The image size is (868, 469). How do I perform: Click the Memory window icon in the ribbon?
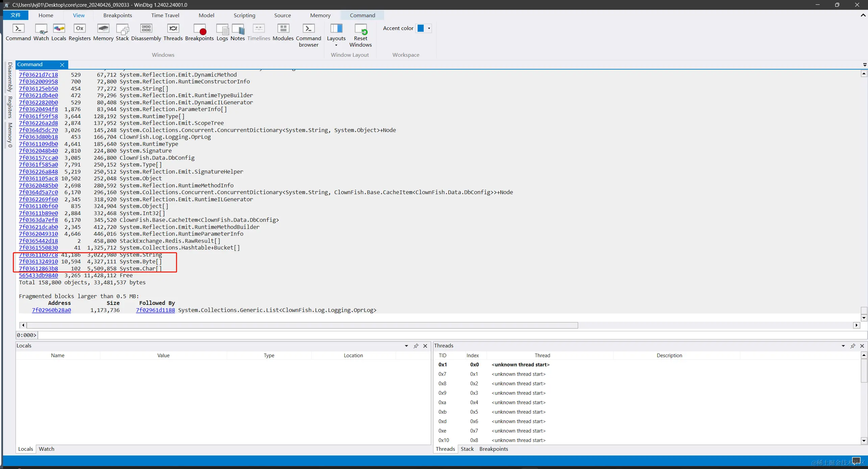click(x=103, y=29)
